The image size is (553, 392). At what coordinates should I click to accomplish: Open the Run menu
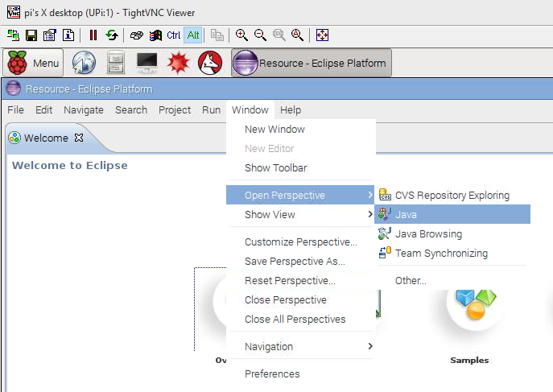pyautogui.click(x=211, y=110)
